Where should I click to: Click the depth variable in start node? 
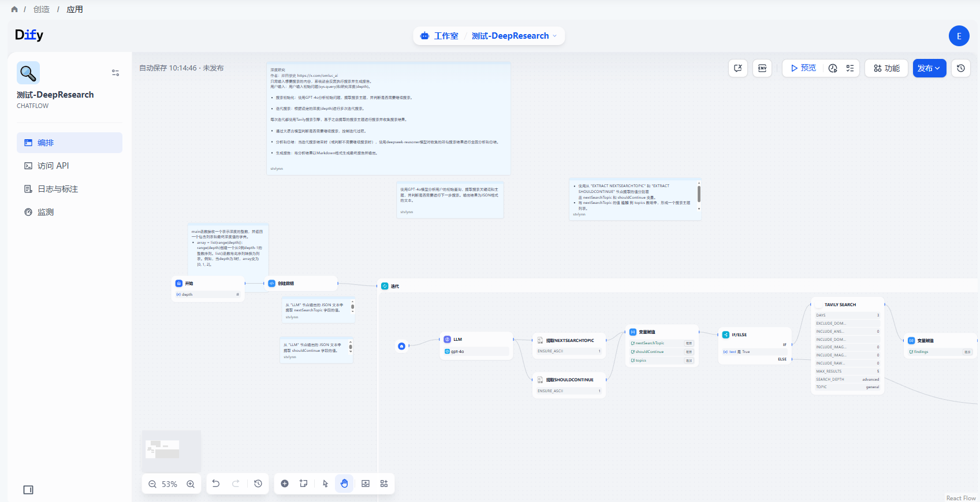click(x=208, y=295)
